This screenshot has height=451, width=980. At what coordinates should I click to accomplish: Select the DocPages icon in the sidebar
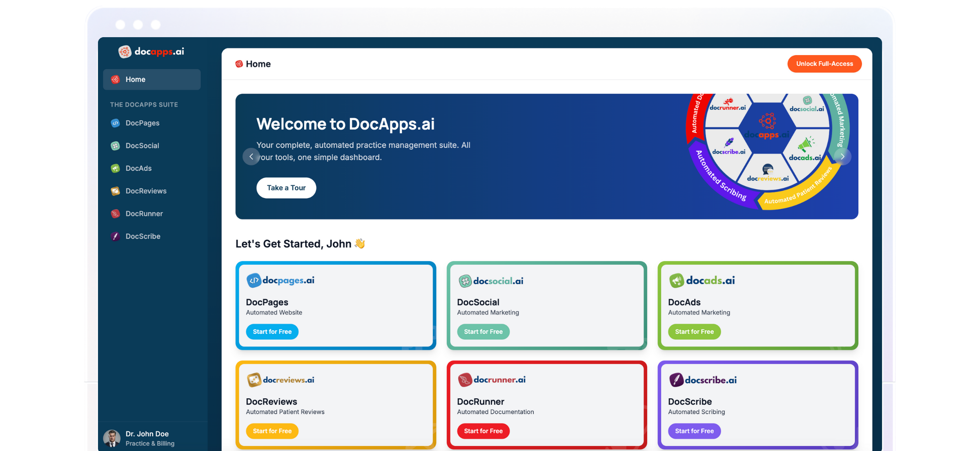click(x=115, y=123)
